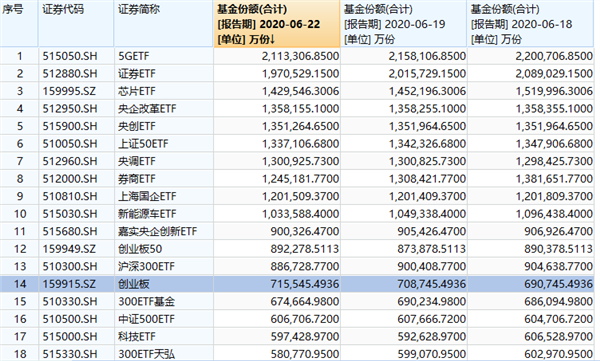Click the 证券简称 column header

pos(163,24)
